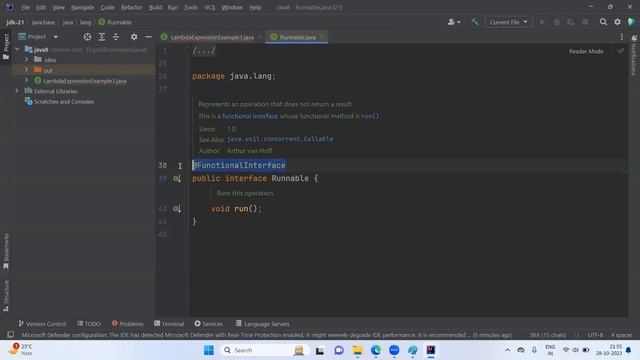This screenshot has height=360, width=640.
Task: Click the Run with Coverage icon
Action: [571, 22]
